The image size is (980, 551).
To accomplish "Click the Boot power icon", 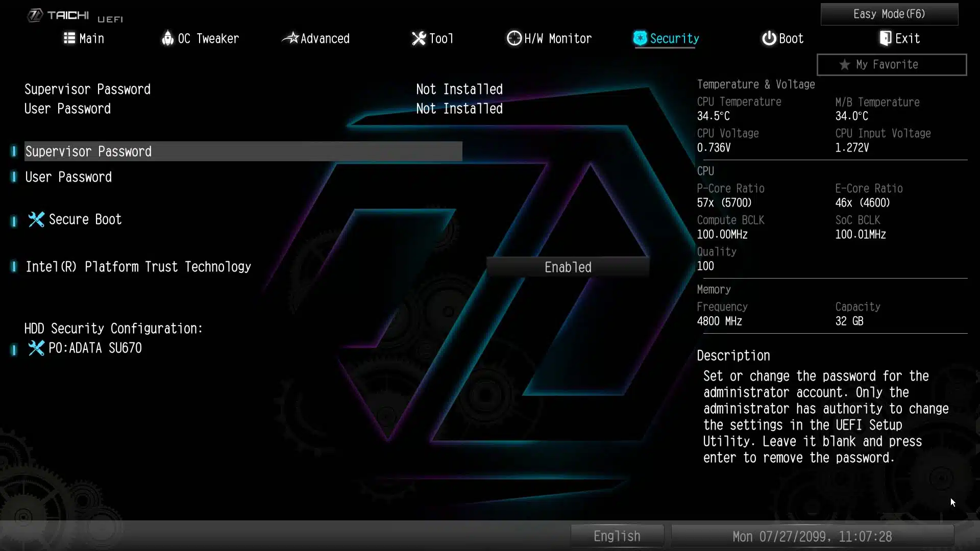I will [x=769, y=38].
